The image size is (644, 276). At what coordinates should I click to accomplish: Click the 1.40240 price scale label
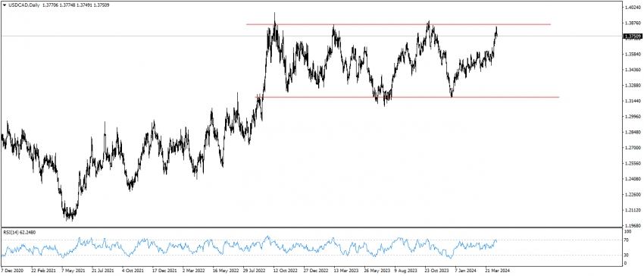click(632, 8)
